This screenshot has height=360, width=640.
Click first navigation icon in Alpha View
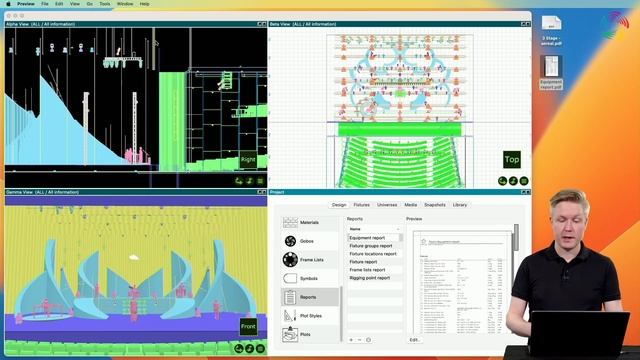[x=239, y=181]
